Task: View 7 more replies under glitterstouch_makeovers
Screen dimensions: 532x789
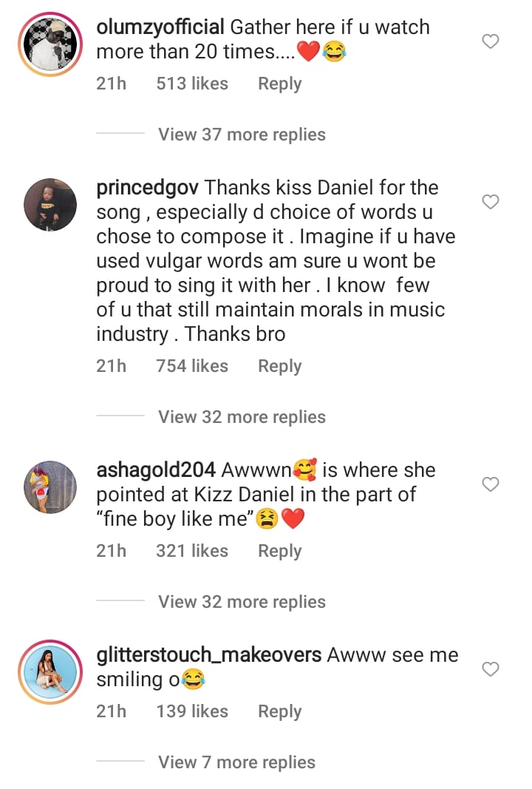Action: tap(236, 762)
